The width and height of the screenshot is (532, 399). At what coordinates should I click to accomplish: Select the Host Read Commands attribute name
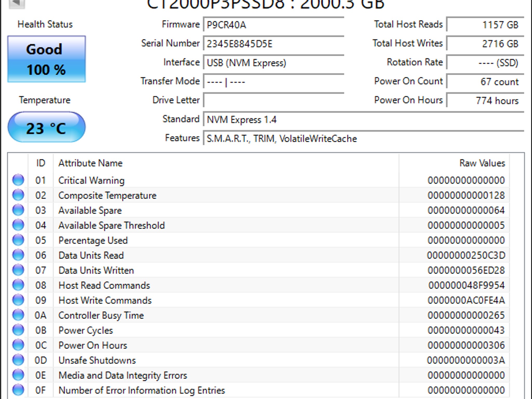tap(104, 285)
